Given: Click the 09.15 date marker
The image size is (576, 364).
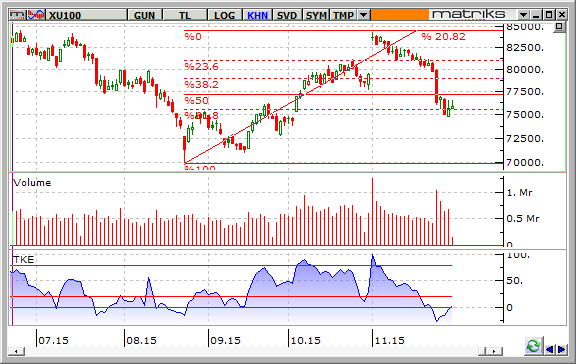Looking at the screenshot, I should coord(226,340).
